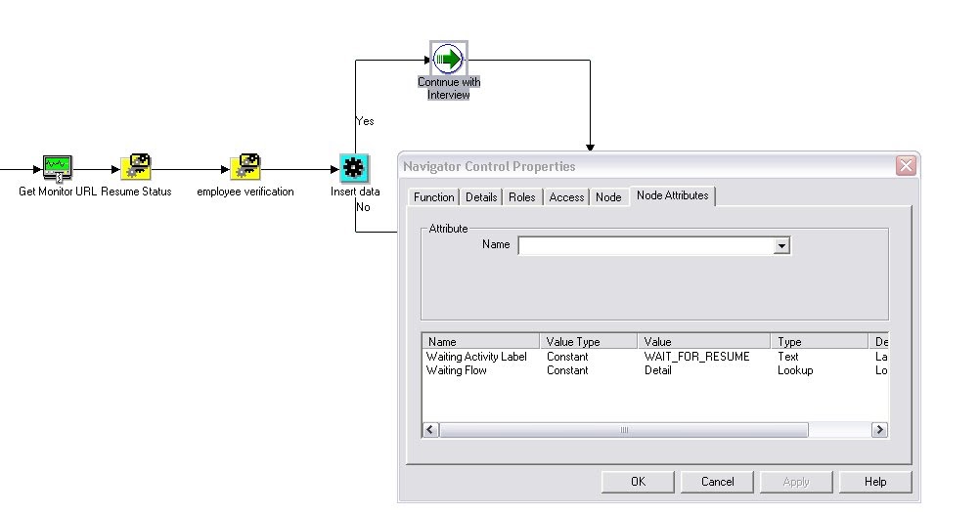Screen dimensions: 980x514
Task: Open the Function tab
Action: click(x=433, y=197)
